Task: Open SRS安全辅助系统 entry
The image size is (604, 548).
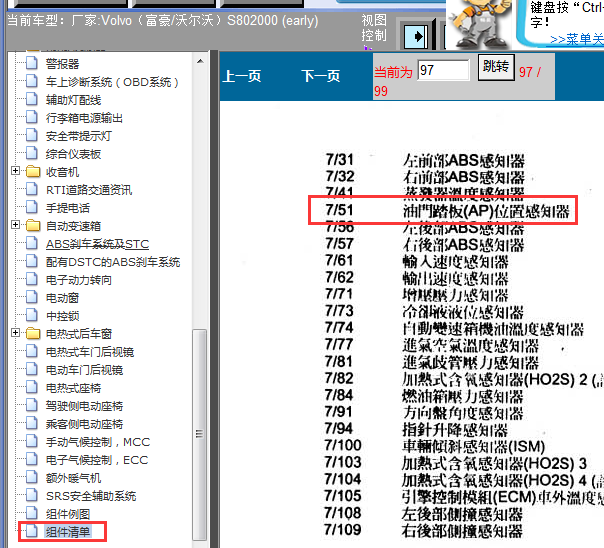Action: coord(91,496)
